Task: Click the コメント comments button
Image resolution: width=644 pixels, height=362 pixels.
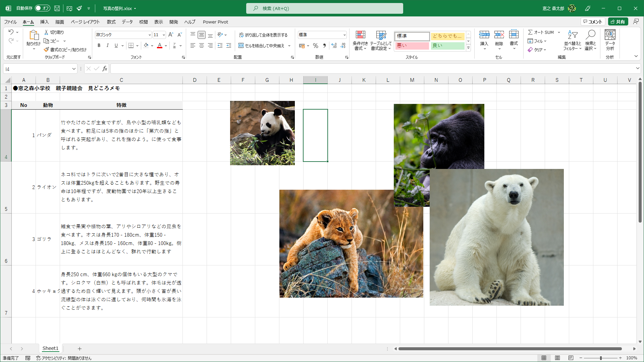Action: pyautogui.click(x=593, y=22)
